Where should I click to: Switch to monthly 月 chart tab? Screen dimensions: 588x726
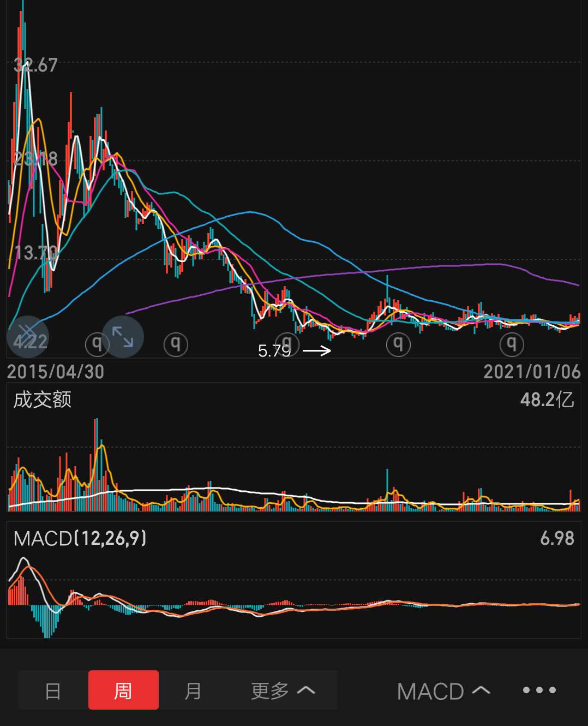point(193,691)
